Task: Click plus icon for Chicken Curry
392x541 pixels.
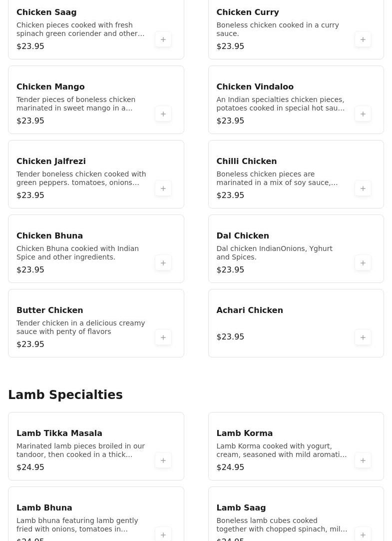Action: 363,39
